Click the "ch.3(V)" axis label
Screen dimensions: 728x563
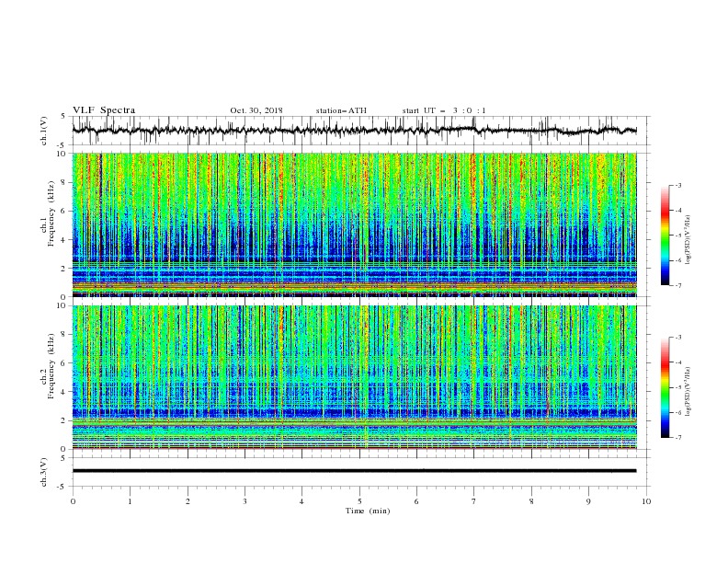pos(44,472)
